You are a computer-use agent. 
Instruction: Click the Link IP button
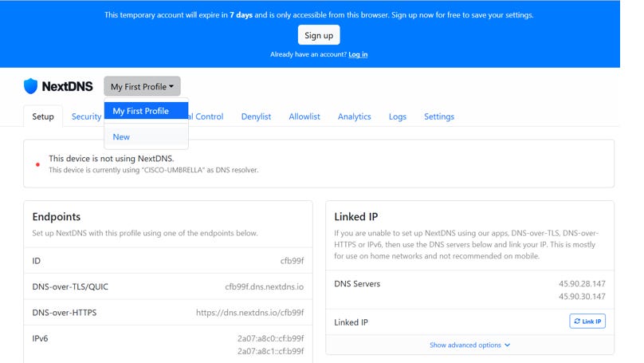(587, 321)
